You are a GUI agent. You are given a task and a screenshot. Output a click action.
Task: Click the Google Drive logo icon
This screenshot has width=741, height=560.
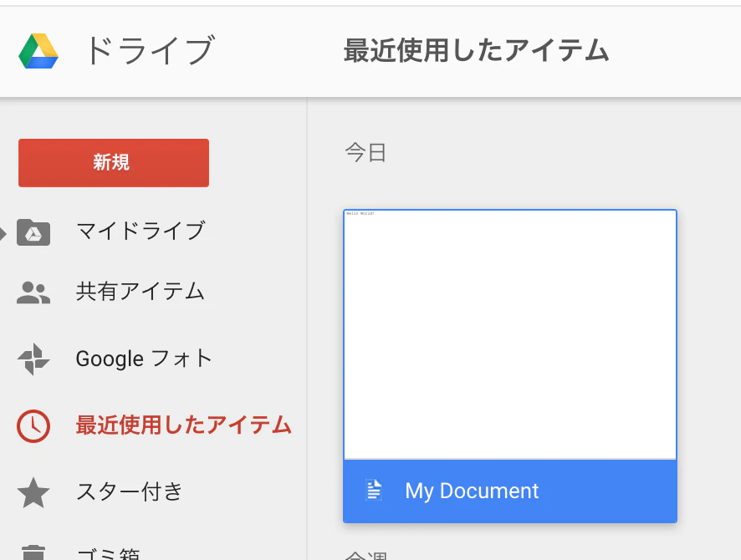(x=38, y=51)
